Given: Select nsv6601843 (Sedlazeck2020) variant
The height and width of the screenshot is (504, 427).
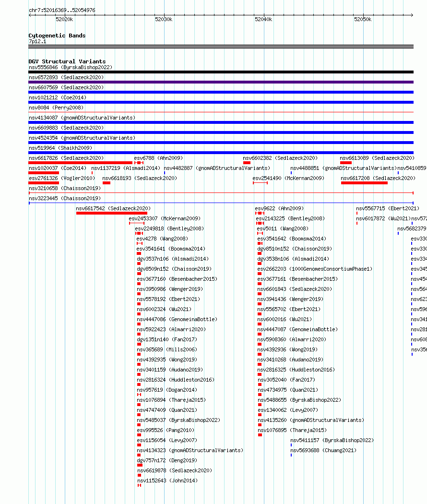Looking at the screenshot, I should (x=295, y=289).
